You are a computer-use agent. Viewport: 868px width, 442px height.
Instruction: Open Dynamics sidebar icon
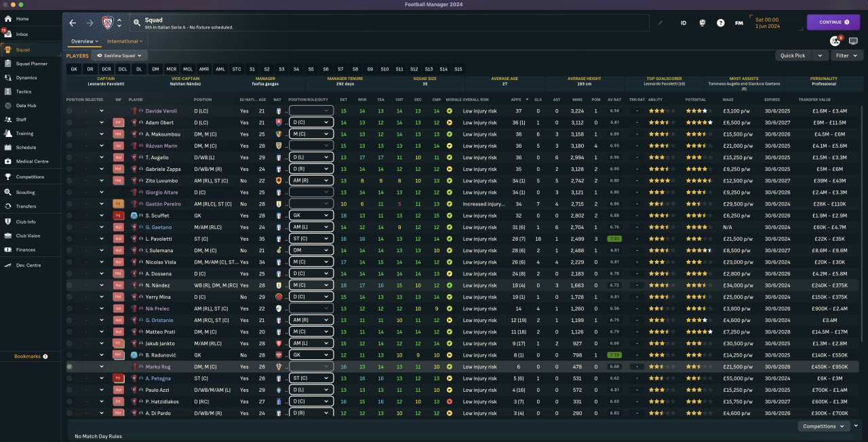tap(7, 77)
